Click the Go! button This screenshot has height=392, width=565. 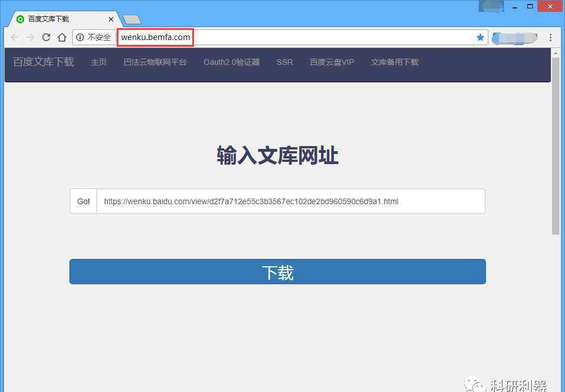point(83,201)
